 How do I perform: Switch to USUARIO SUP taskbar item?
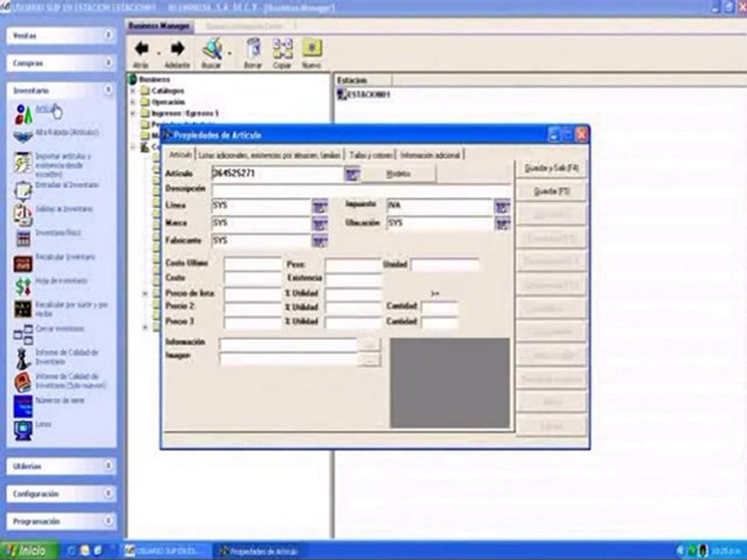(167, 551)
